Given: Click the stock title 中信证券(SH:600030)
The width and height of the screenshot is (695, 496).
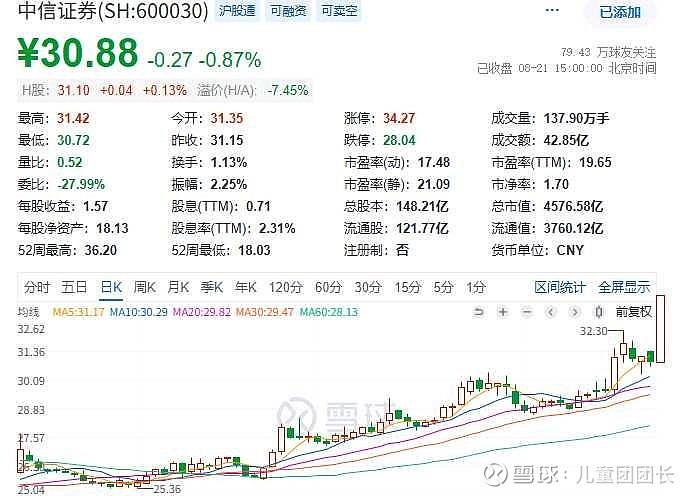Looking at the screenshot, I should pyautogui.click(x=113, y=11).
